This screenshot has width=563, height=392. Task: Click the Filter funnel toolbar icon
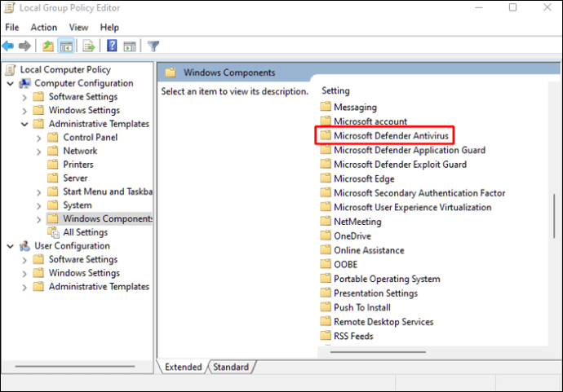tap(153, 46)
